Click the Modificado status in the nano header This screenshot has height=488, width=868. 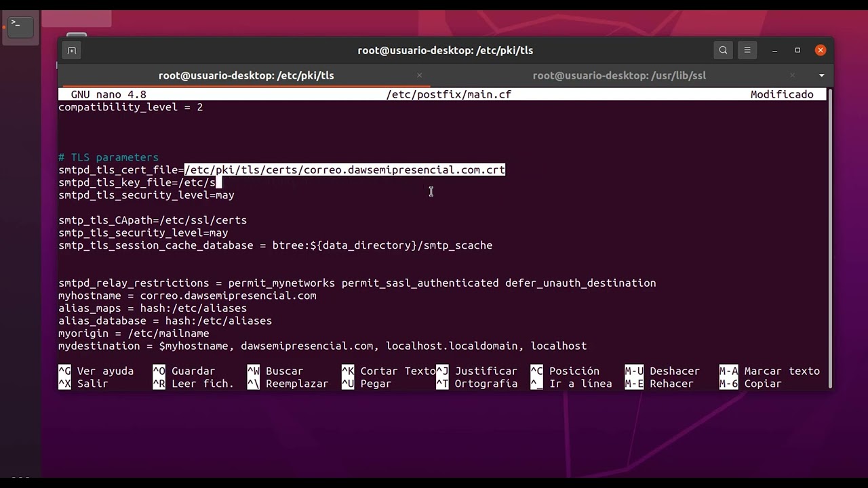(x=782, y=95)
